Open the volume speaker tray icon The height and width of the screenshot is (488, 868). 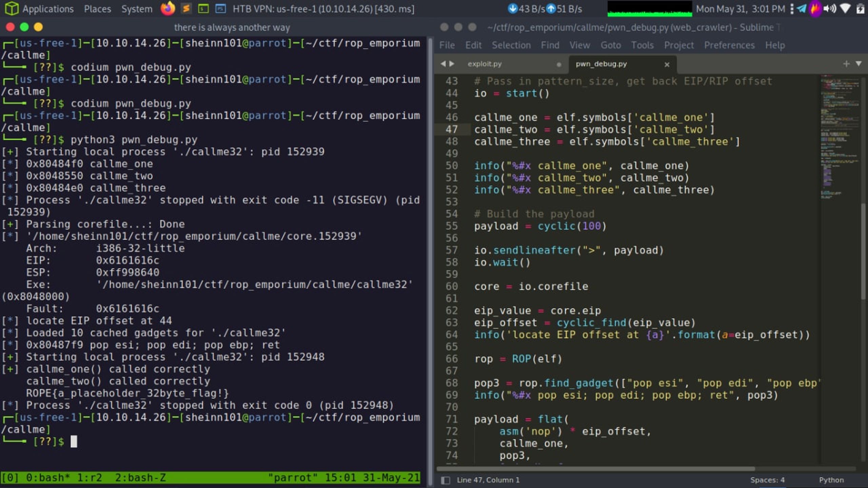(x=830, y=8)
